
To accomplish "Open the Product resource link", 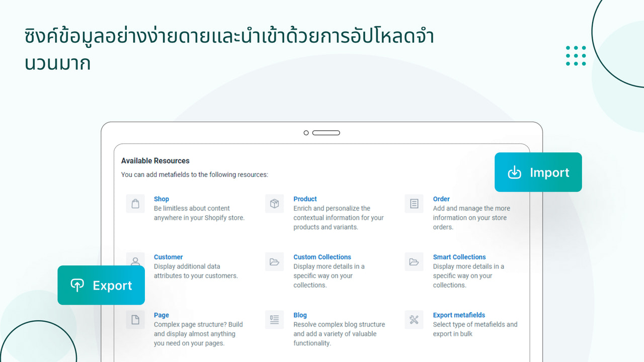I will click(x=305, y=199).
